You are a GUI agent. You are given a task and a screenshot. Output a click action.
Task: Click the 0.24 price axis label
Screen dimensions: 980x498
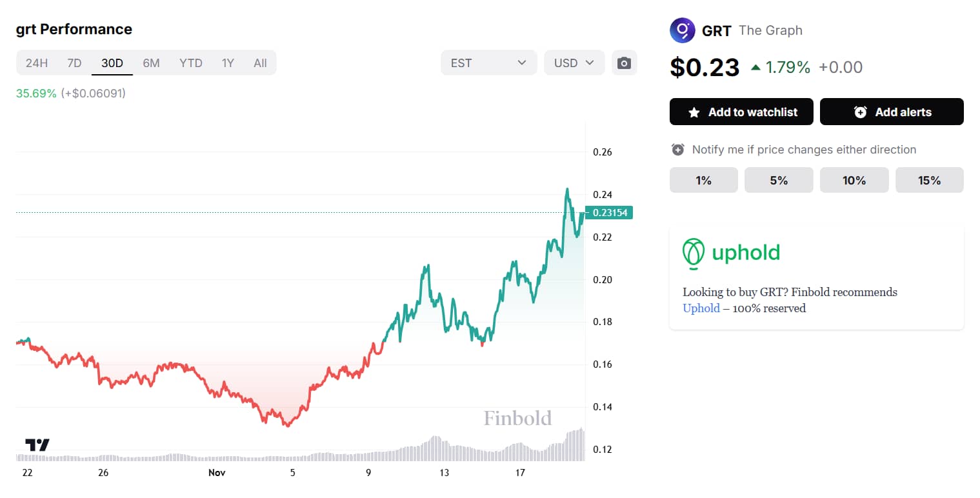pyautogui.click(x=602, y=195)
